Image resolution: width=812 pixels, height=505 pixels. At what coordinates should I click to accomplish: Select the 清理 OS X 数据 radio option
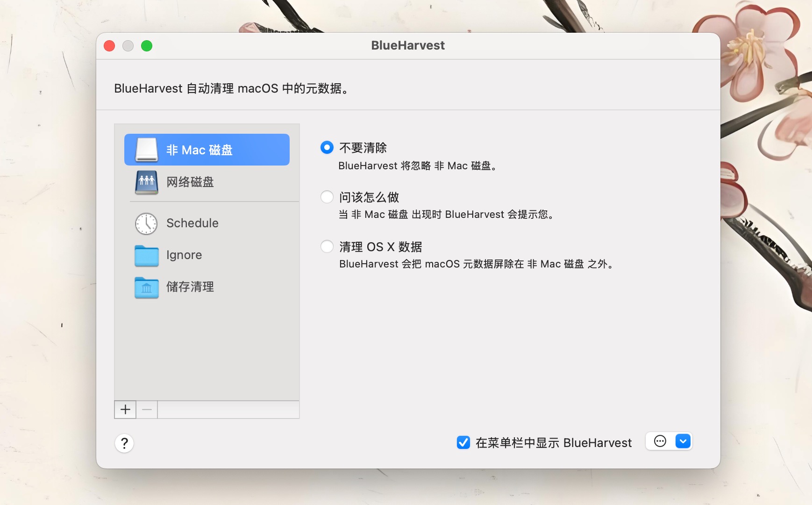[x=327, y=246]
